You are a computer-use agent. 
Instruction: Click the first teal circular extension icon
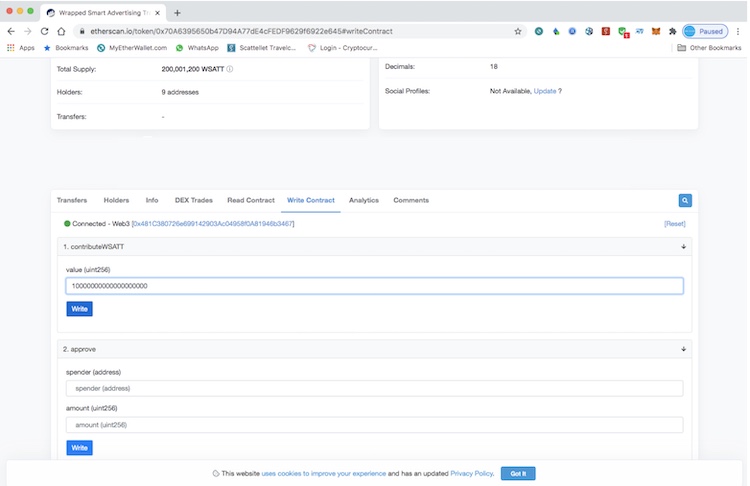coord(539,31)
